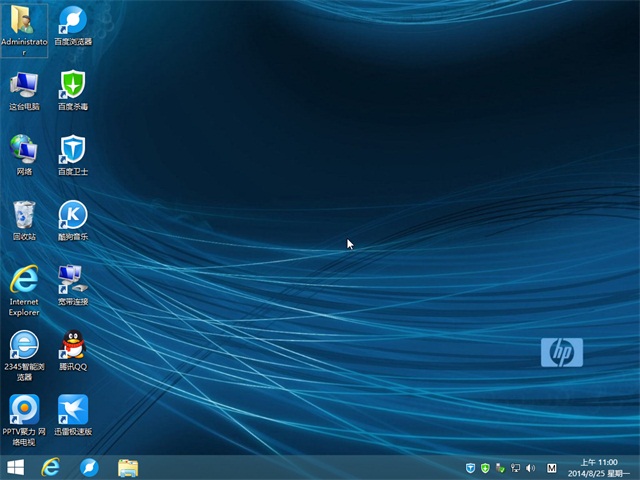Open Broadband Connection (宽带连接) shortcut
The height and width of the screenshot is (480, 640).
tap(72, 279)
